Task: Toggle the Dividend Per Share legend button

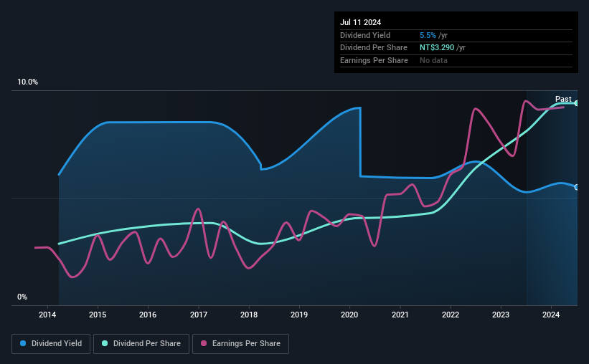Action: pos(141,343)
